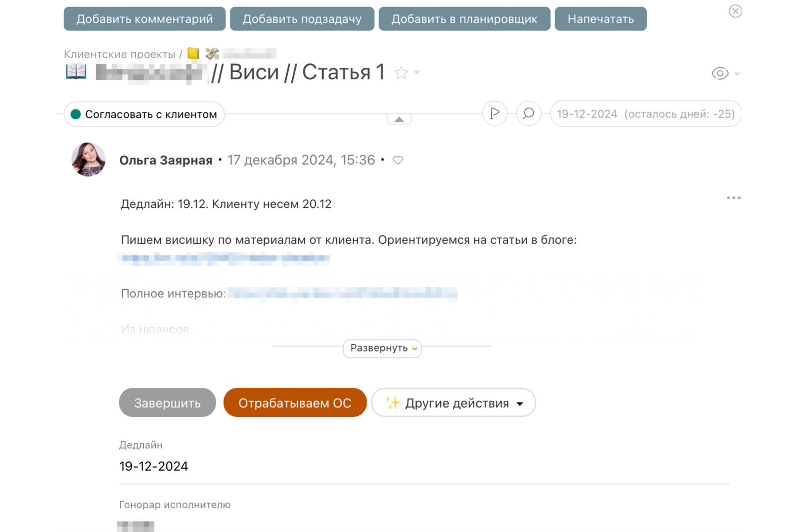Click Ольга Заярная's avatar photo
798x532 pixels.
(x=88, y=160)
